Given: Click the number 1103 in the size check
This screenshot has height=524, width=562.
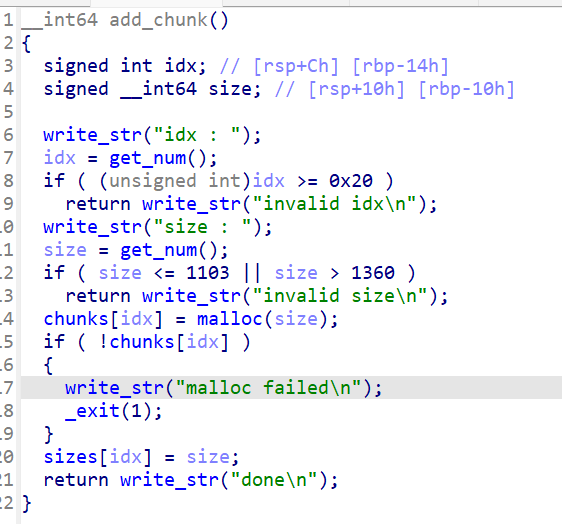Looking at the screenshot, I should pos(208,273).
